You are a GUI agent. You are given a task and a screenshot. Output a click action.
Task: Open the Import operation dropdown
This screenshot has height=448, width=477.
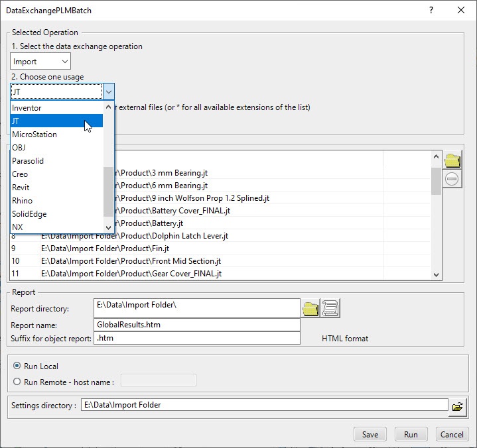point(40,62)
